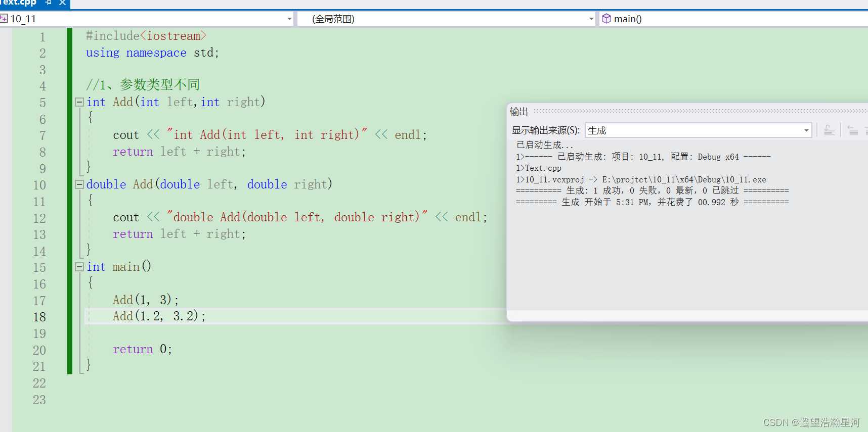Click the '已启动生成...' output line

(x=544, y=145)
